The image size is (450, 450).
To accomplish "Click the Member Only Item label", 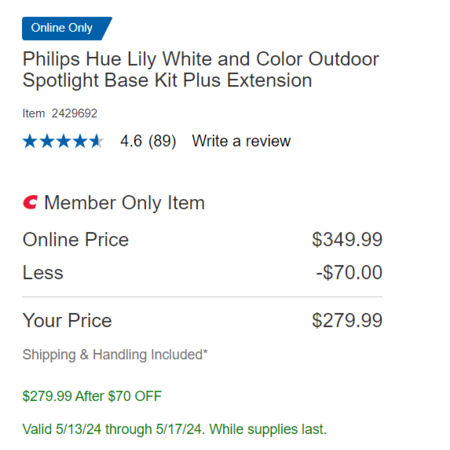I will [124, 203].
